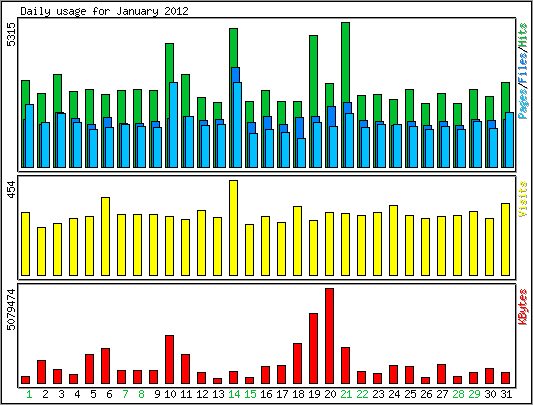Click the Pages/Files/Hits legend text
533x405 pixels.
click(x=523, y=71)
